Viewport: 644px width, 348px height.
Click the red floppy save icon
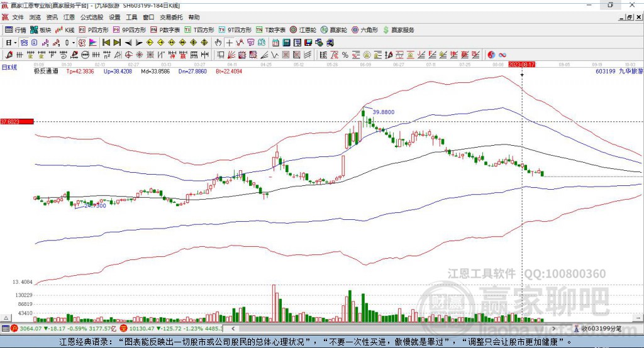308,43
